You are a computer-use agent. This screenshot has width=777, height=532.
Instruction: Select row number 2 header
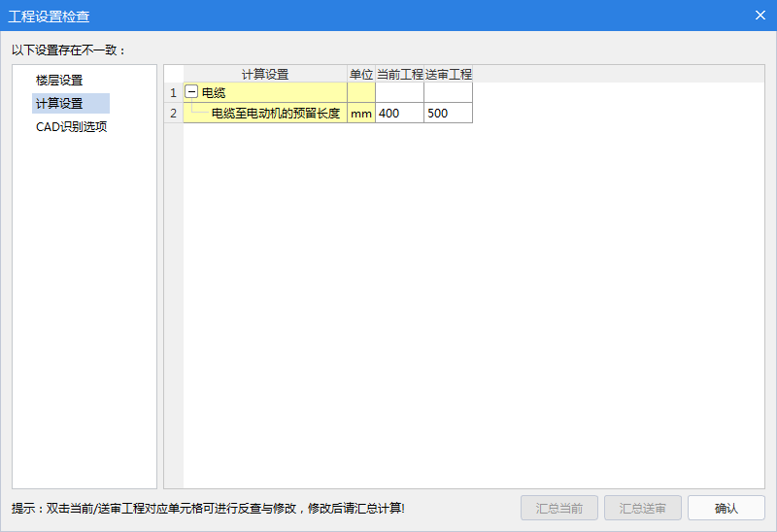(173, 114)
